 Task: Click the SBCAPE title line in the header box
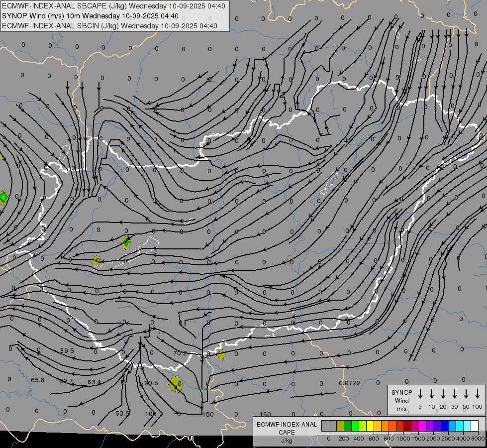(113, 6)
